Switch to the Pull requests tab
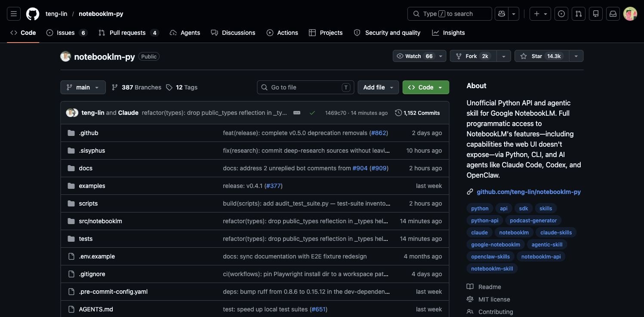Image resolution: width=644 pixels, height=317 pixels. click(129, 33)
